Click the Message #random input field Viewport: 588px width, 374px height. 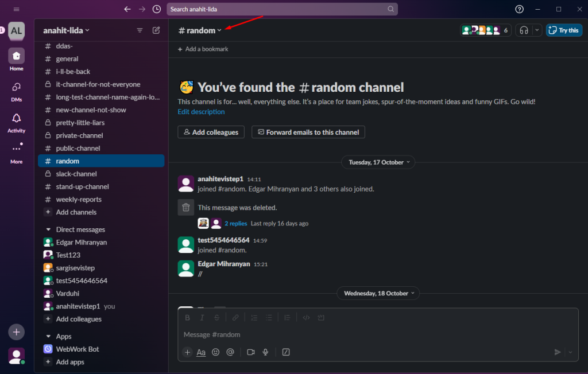point(378,334)
